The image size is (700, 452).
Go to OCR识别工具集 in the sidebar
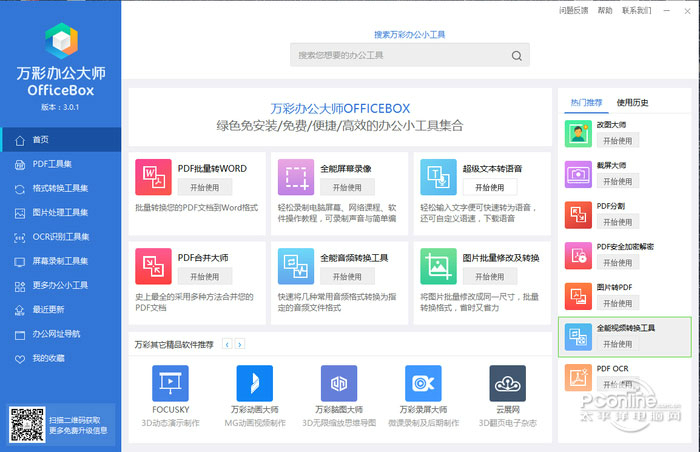60,236
